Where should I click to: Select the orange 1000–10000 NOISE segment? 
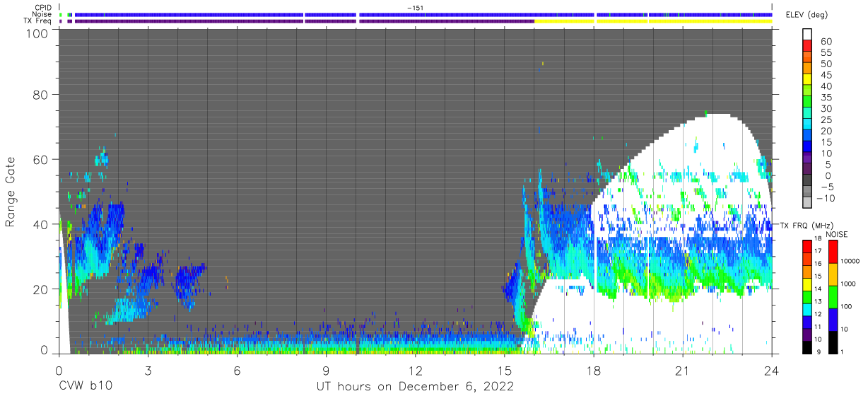pyautogui.click(x=832, y=274)
